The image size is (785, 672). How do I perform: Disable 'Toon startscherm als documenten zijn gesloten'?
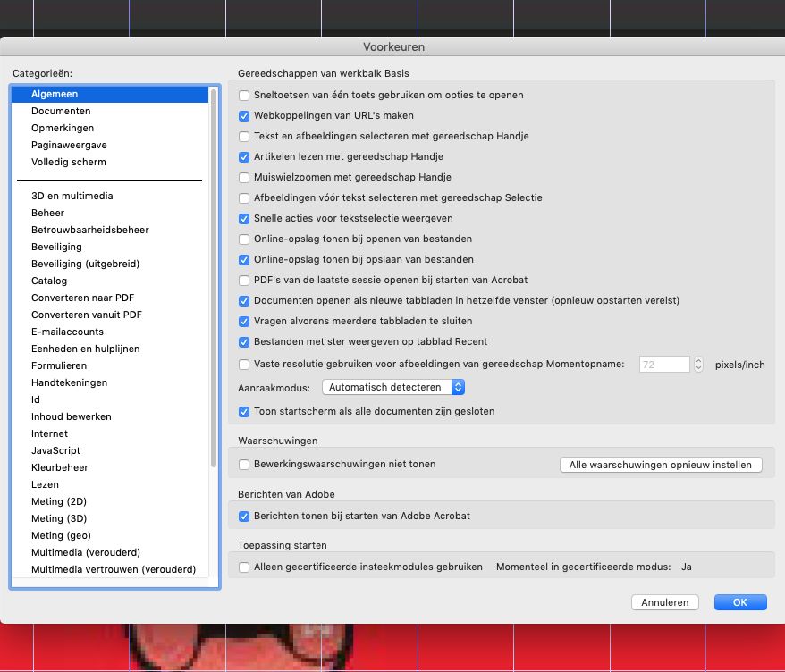[x=243, y=412]
